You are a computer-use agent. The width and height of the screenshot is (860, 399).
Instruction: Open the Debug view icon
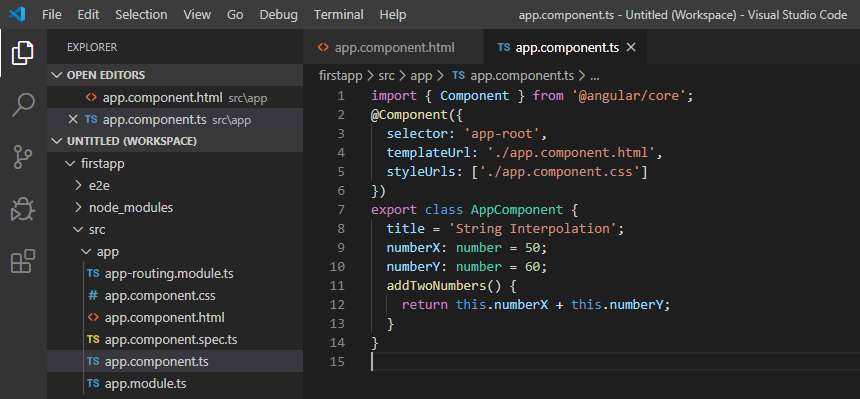pos(23,209)
